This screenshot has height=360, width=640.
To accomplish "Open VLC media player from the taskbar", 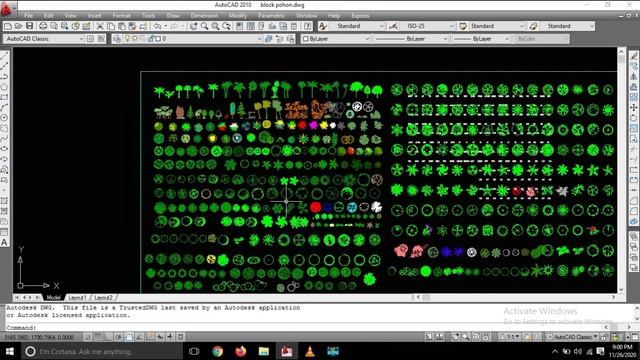I will (x=310, y=351).
